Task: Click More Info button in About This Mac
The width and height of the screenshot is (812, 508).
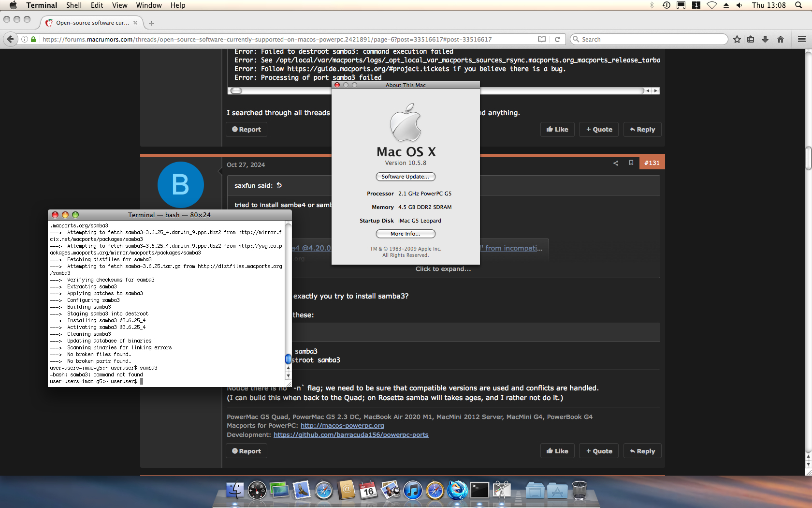Action: tap(406, 234)
